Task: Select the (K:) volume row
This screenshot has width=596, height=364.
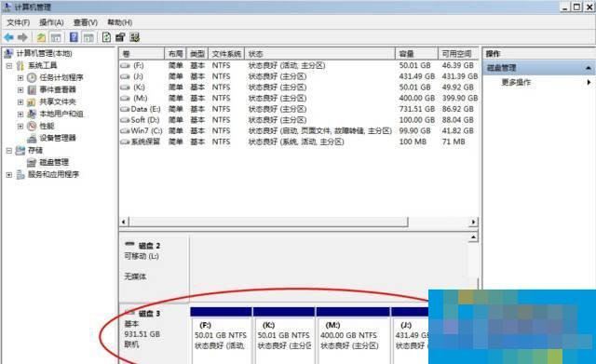Action: [x=299, y=87]
